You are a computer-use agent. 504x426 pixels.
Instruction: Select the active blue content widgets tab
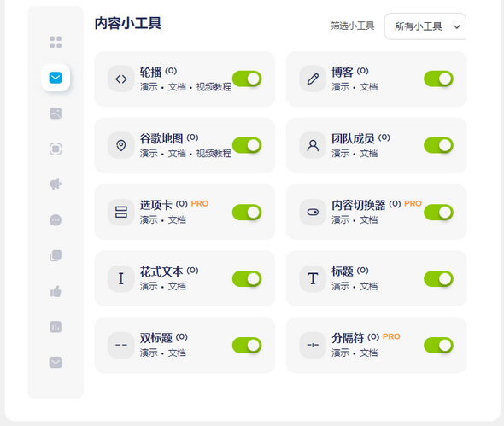pos(56,78)
